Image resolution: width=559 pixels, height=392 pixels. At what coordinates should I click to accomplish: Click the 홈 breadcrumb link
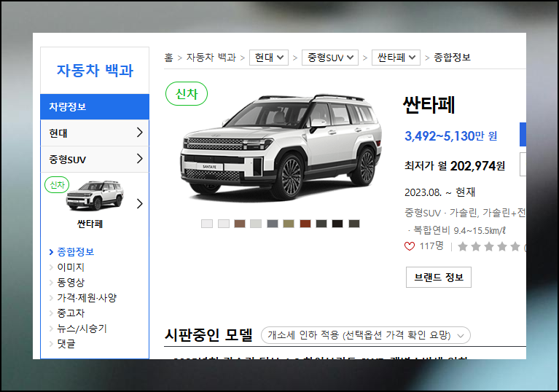click(x=168, y=58)
